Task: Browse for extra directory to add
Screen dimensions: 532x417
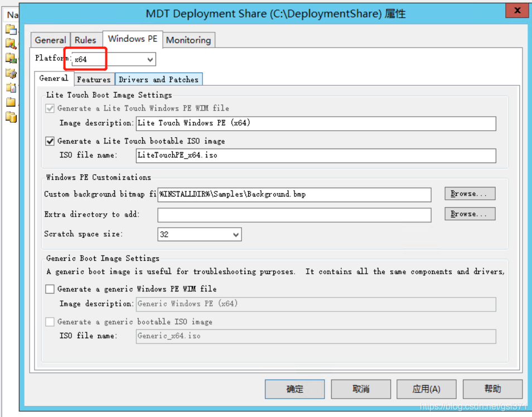Action: tap(470, 214)
